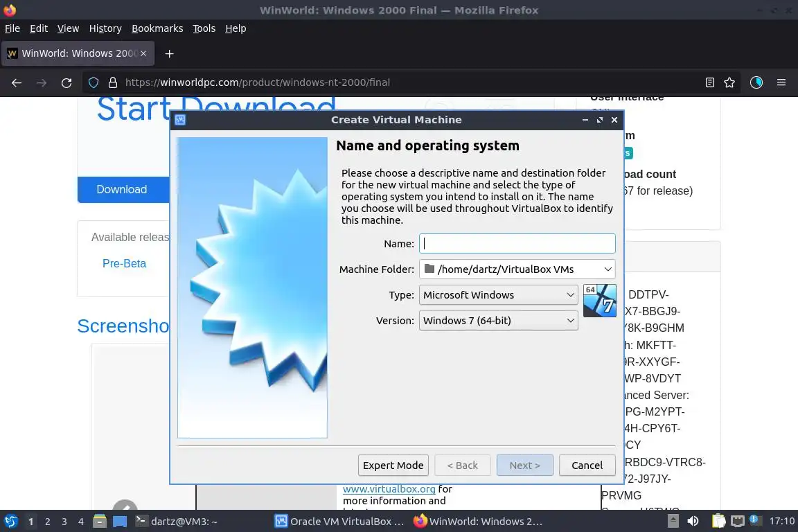Open the tracking protection shield icon
Image resolution: width=798 pixels, height=532 pixels.
point(94,82)
